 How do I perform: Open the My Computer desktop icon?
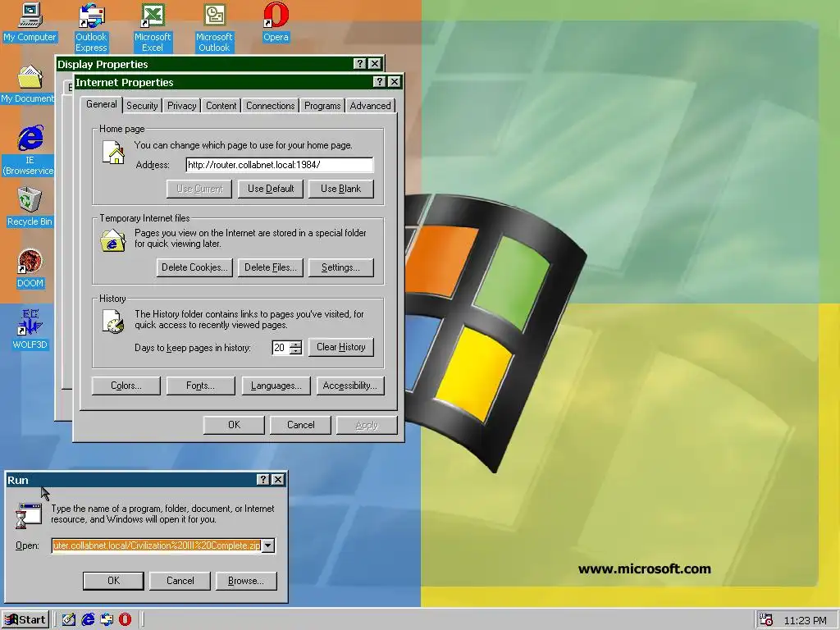pyautogui.click(x=30, y=22)
